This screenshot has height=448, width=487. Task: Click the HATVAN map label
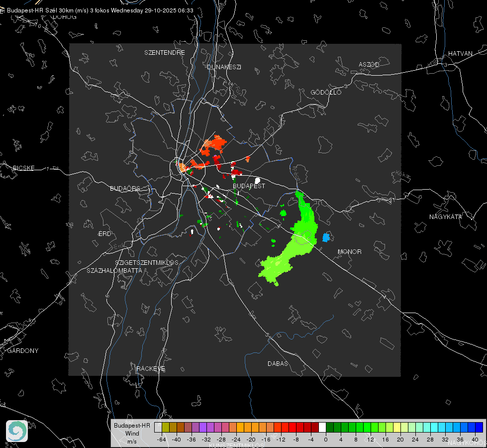pos(460,53)
